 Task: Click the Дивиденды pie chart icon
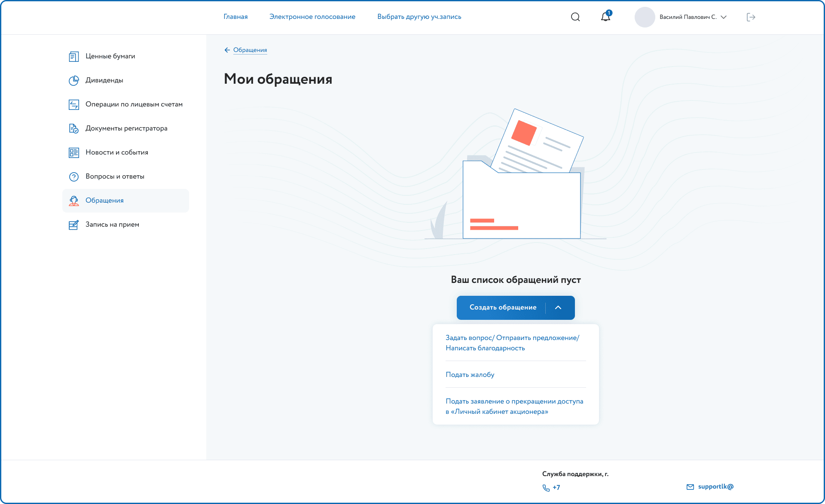tap(74, 80)
